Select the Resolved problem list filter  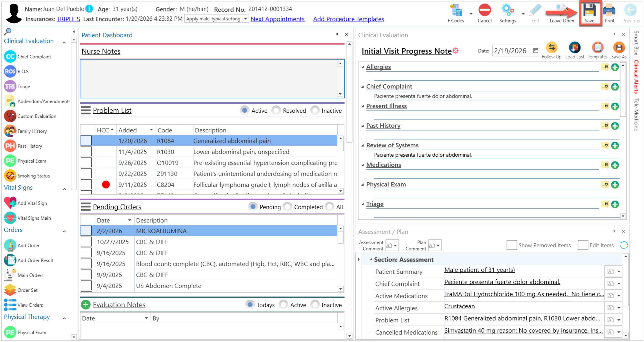pyautogui.click(x=276, y=110)
